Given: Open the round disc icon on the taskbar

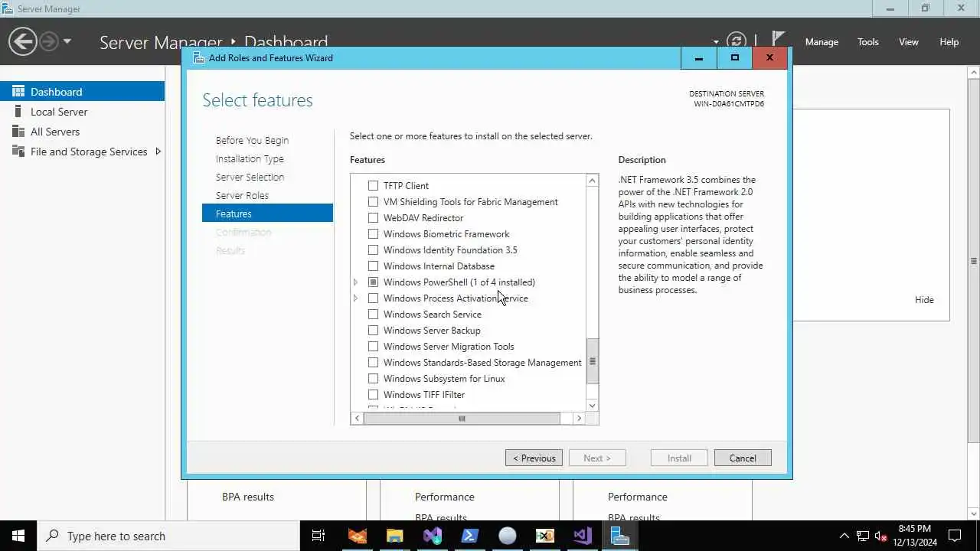Looking at the screenshot, I should (507, 536).
